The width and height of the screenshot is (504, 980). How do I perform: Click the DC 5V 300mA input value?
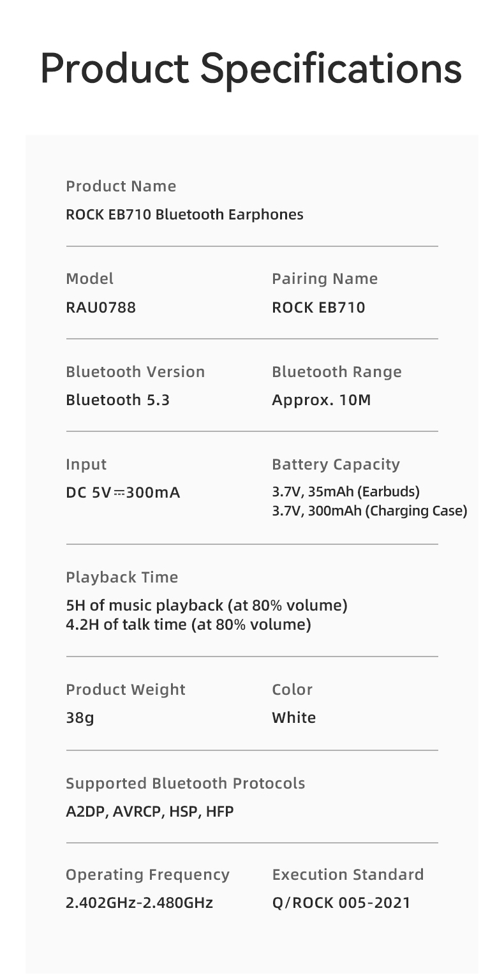[x=123, y=493]
